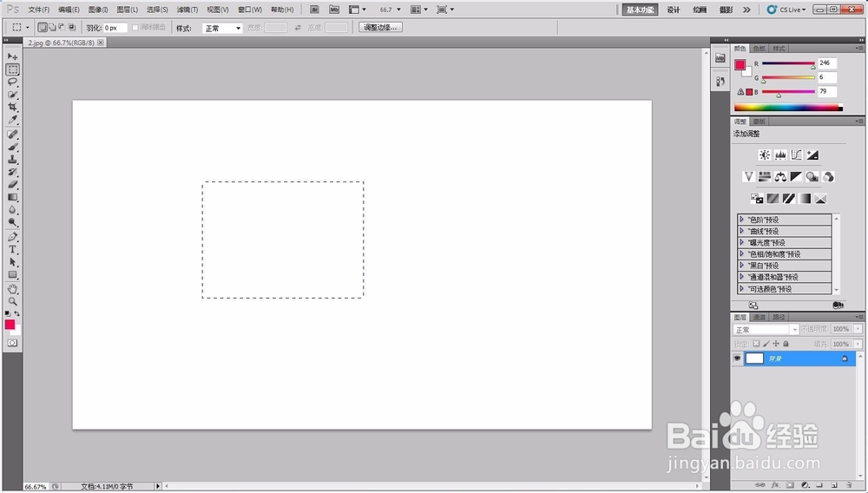Select the Move tool
868x493 pixels.
pos(12,56)
